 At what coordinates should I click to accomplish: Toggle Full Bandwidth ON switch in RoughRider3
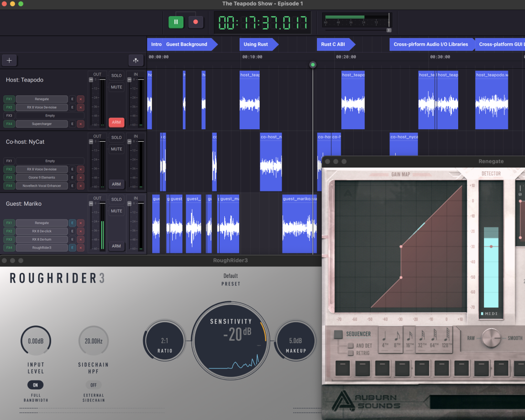35,385
